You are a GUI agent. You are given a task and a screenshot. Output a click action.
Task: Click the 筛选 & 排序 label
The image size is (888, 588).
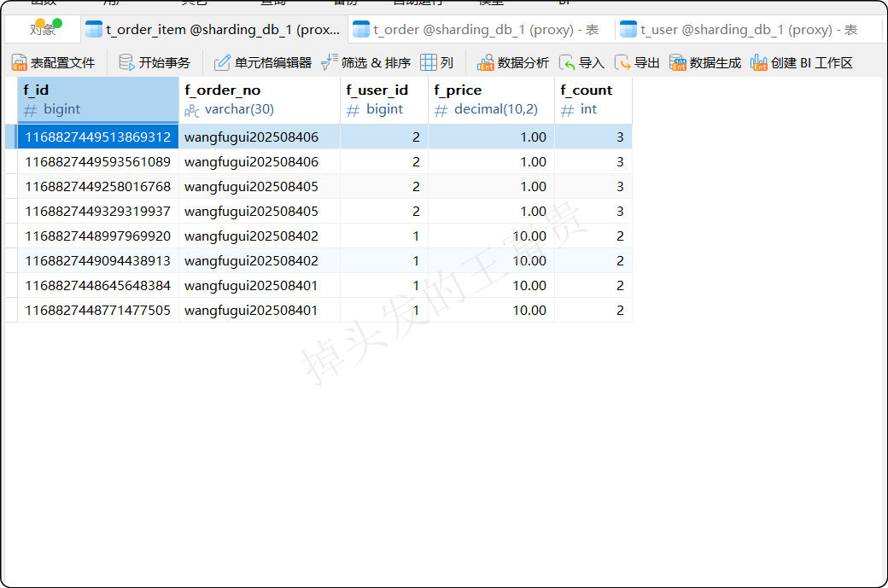[x=376, y=63]
